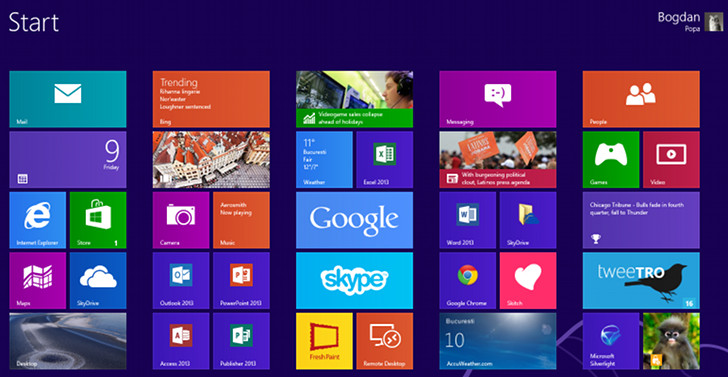The height and width of the screenshot is (377, 728).
Task: Click the Start heading text
Action: (x=34, y=22)
